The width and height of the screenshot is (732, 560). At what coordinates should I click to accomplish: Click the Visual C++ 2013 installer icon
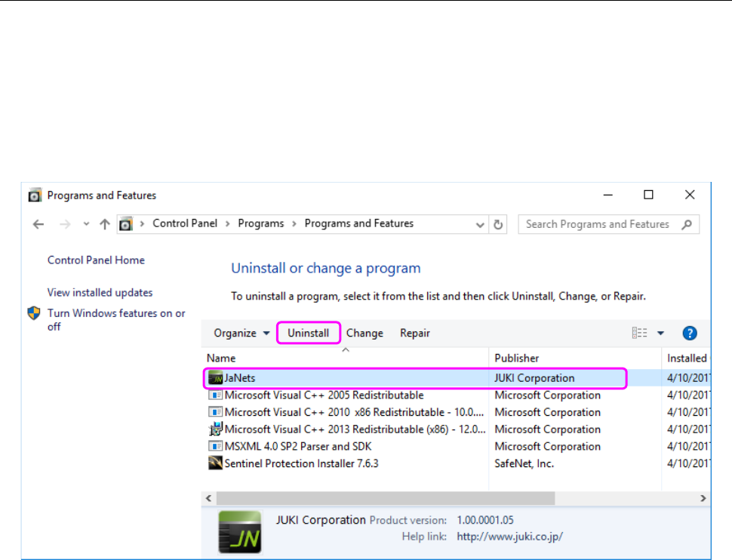pos(215,429)
